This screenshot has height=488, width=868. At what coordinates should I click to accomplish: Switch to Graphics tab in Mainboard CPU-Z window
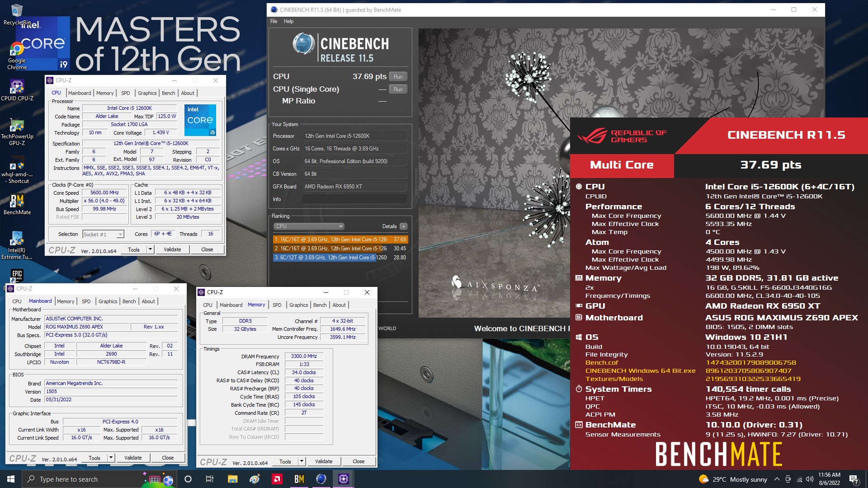(108, 301)
